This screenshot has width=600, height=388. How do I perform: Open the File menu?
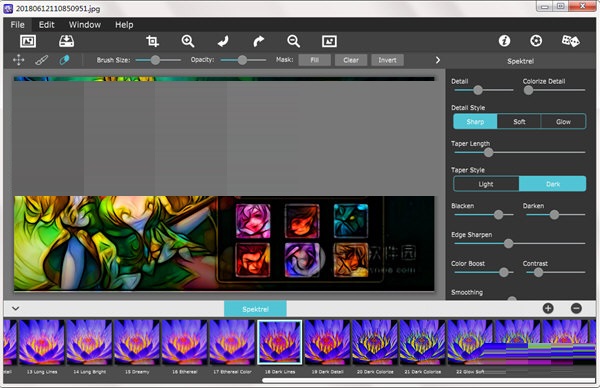pyautogui.click(x=18, y=25)
